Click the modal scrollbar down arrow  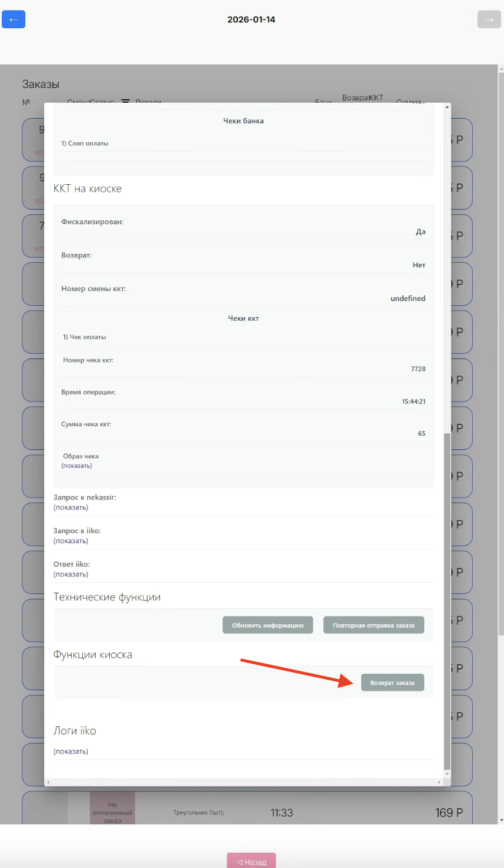[x=447, y=774]
